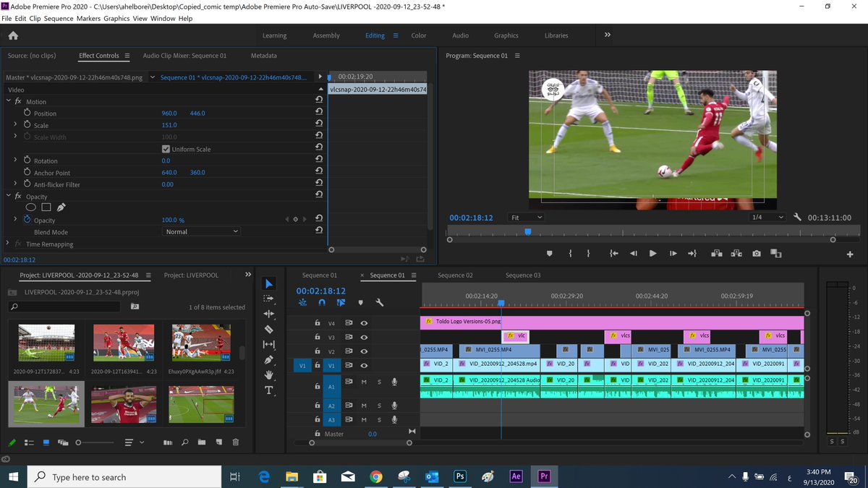Step forward one frame

click(673, 254)
